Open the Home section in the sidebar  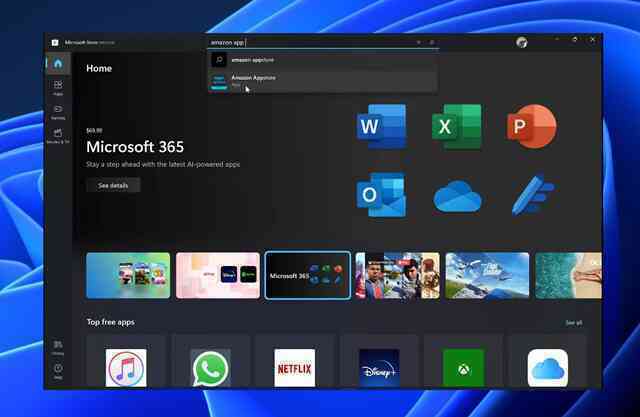click(x=58, y=64)
